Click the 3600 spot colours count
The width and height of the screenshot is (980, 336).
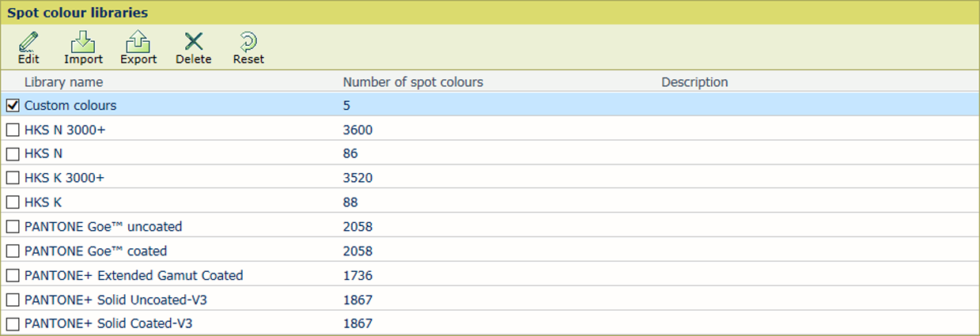point(358,130)
